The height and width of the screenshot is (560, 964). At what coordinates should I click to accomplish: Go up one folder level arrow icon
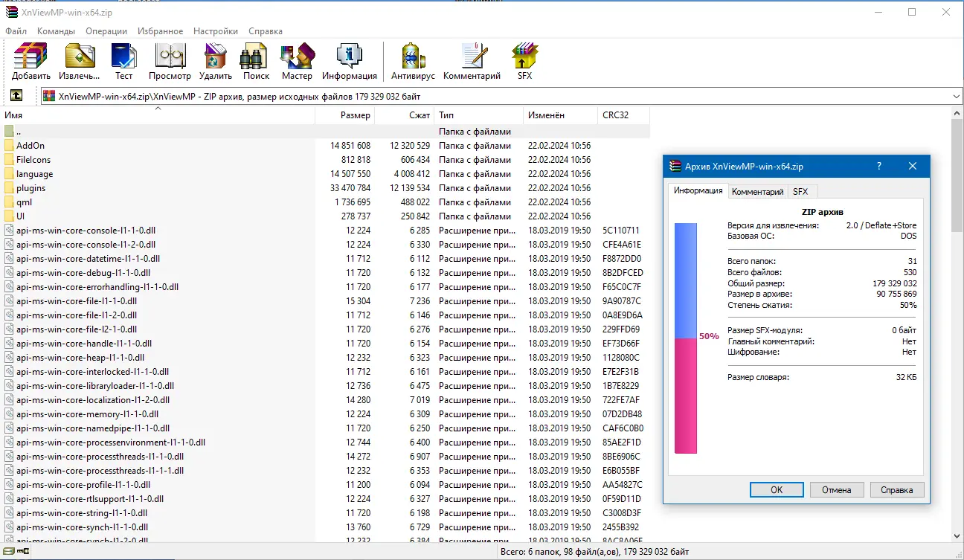16,96
